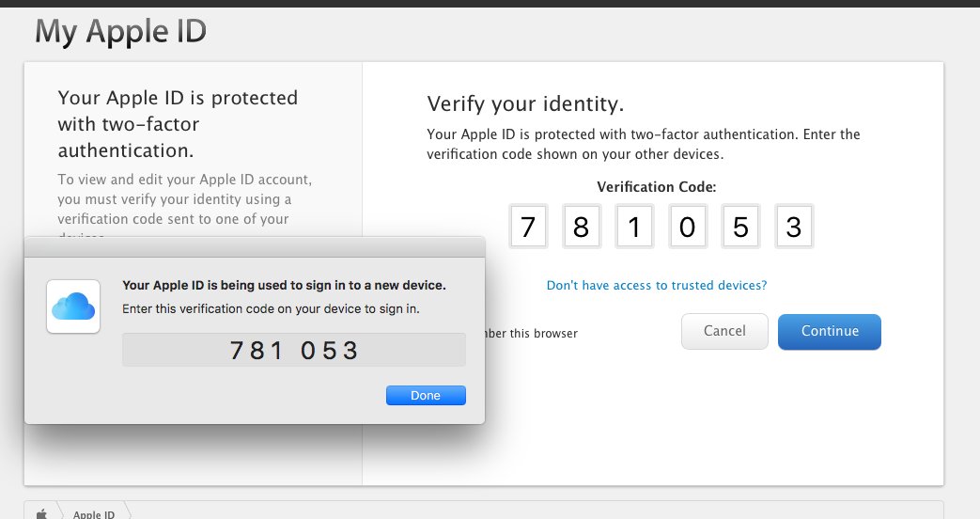The image size is (980, 519).
Task: Select the third verification code box showing 1
Action: [634, 227]
